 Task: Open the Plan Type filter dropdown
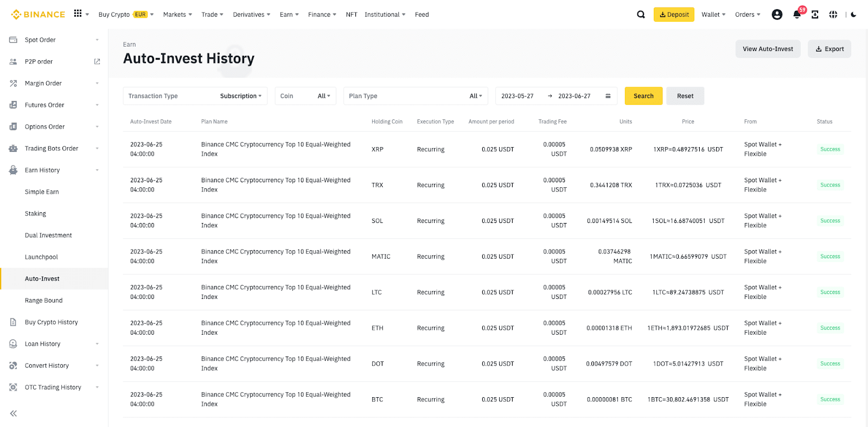[x=416, y=96]
